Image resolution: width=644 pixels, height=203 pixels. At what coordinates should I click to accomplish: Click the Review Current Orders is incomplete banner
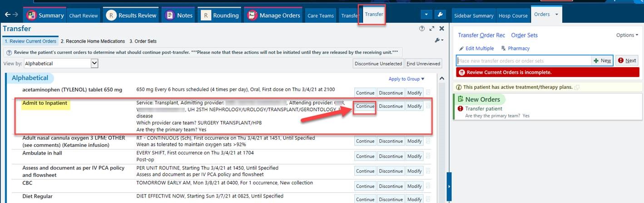click(x=547, y=72)
